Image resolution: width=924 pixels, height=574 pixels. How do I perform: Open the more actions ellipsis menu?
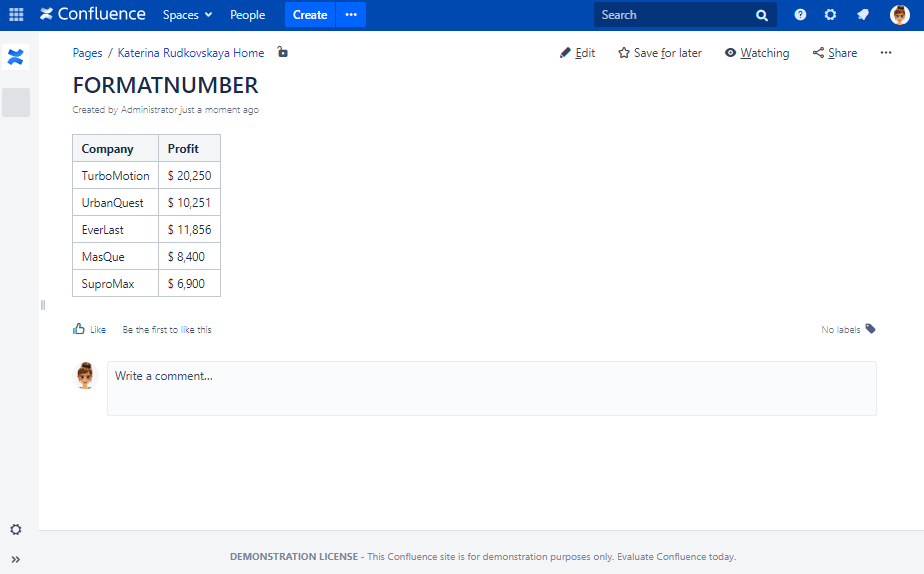[886, 53]
